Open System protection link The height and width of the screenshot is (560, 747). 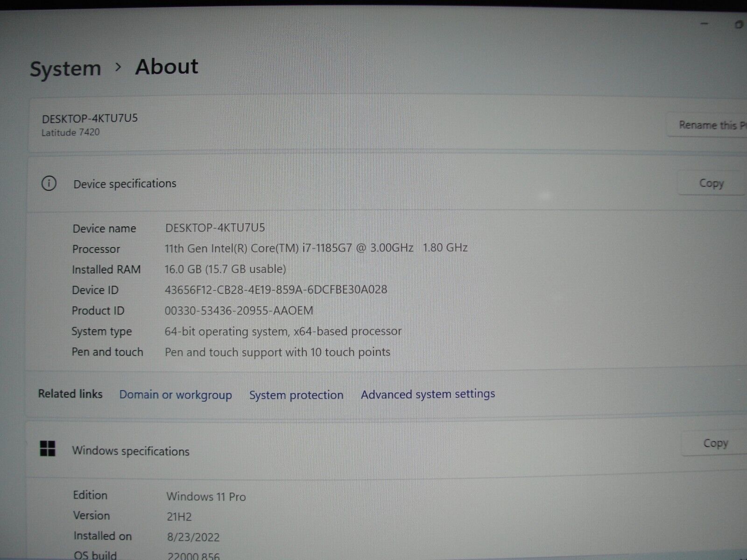click(296, 395)
